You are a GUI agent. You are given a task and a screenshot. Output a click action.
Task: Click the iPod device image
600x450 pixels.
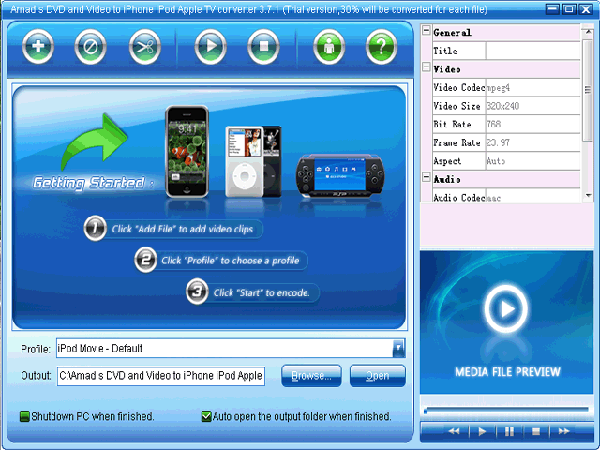[253, 161]
